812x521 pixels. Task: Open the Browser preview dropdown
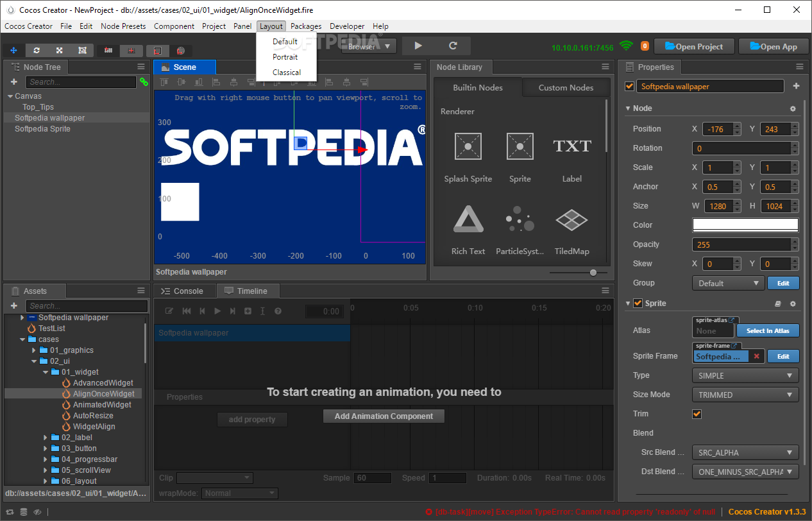pyautogui.click(x=369, y=46)
